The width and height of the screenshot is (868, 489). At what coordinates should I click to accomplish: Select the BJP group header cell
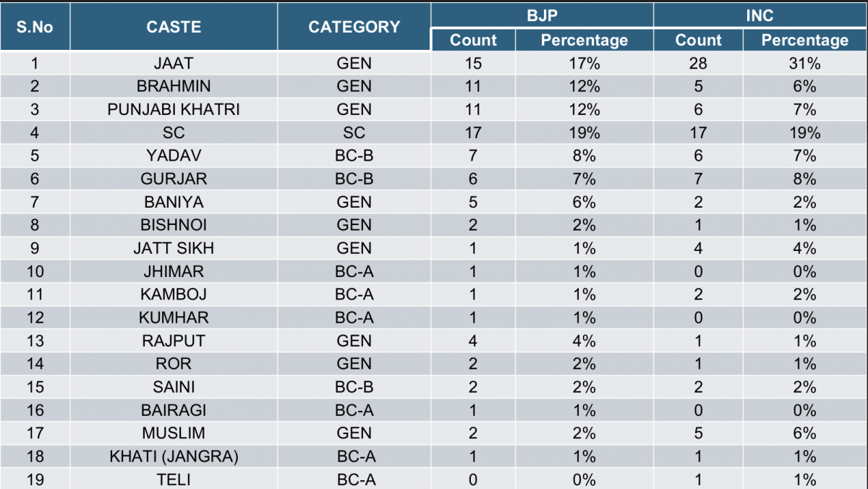click(x=542, y=15)
